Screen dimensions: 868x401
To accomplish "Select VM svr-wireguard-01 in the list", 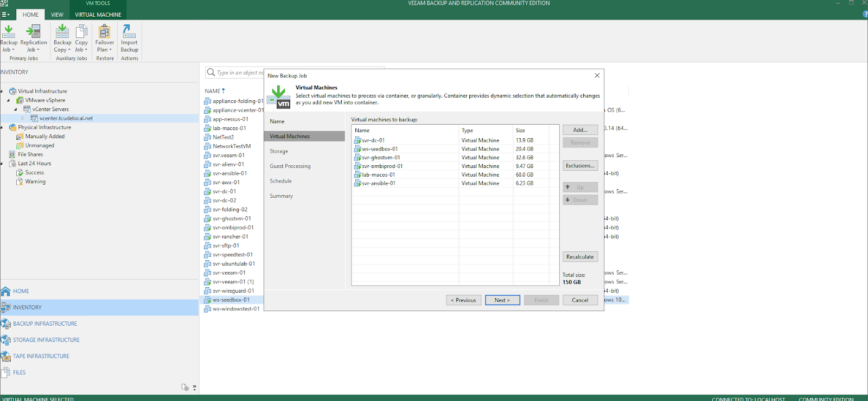I will (233, 291).
